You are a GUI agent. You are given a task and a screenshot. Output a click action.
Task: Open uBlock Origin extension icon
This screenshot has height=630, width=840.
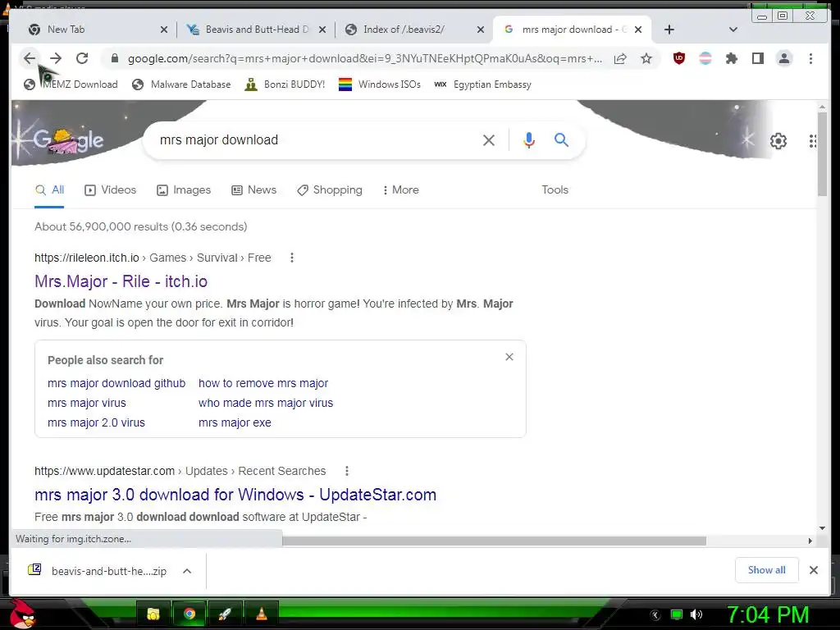click(x=678, y=58)
